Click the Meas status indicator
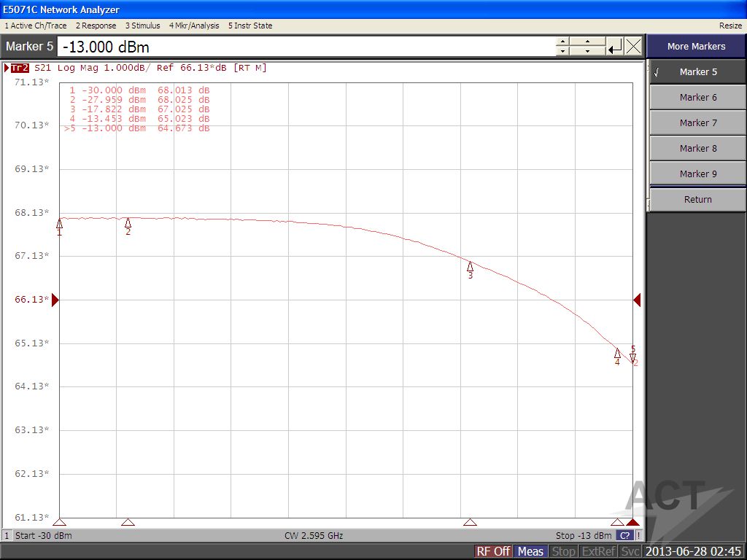747x560 pixels. click(530, 551)
